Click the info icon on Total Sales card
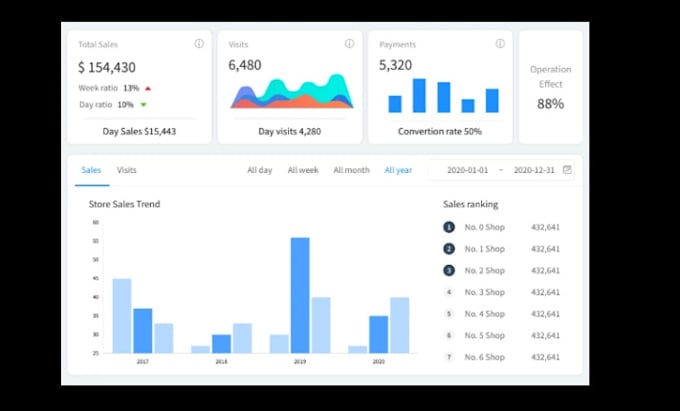680x411 pixels. pyautogui.click(x=199, y=44)
